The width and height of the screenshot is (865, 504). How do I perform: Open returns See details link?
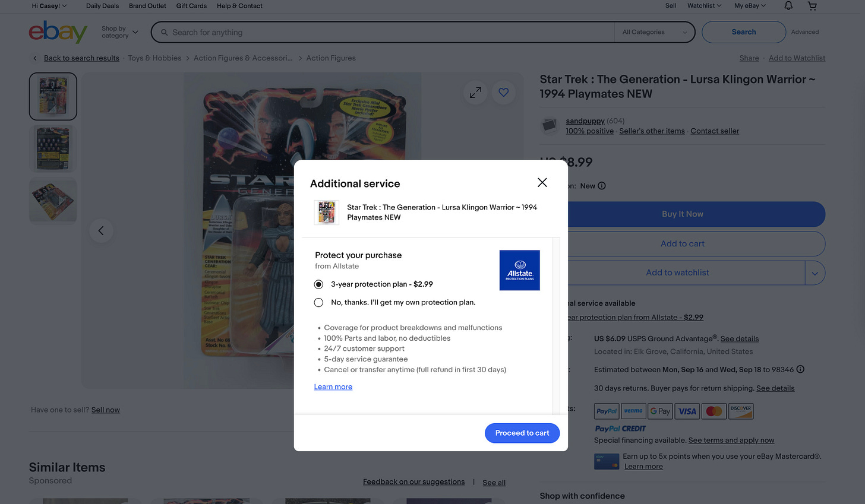pos(775,388)
